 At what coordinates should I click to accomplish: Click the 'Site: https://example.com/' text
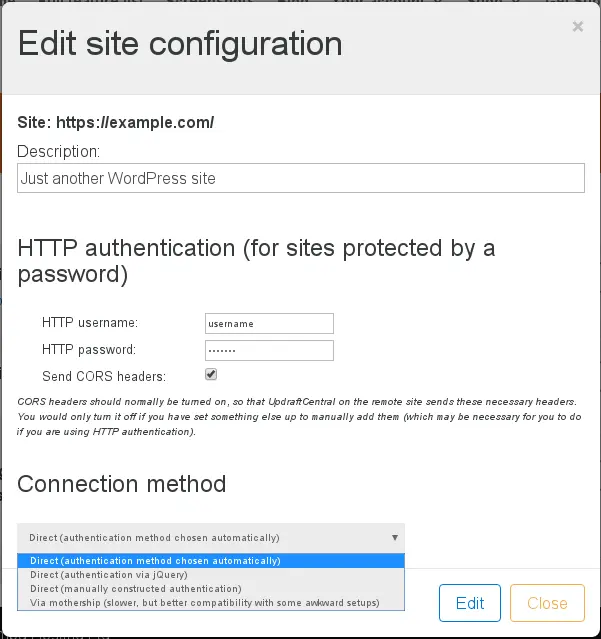tap(116, 123)
